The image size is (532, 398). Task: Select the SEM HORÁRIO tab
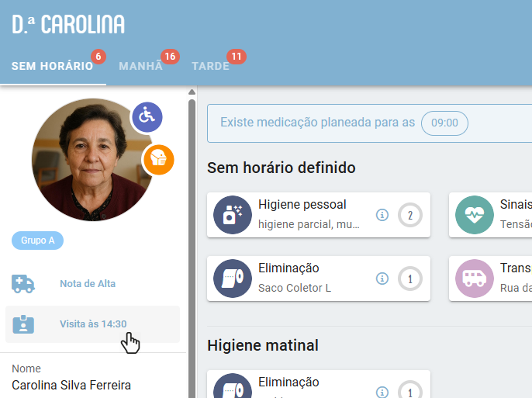pyautogui.click(x=52, y=66)
